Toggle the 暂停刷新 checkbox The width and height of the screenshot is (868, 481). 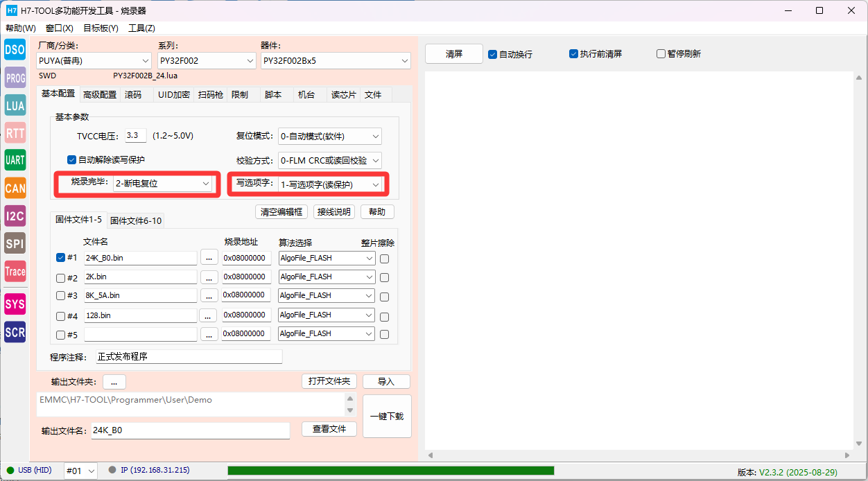click(x=661, y=54)
